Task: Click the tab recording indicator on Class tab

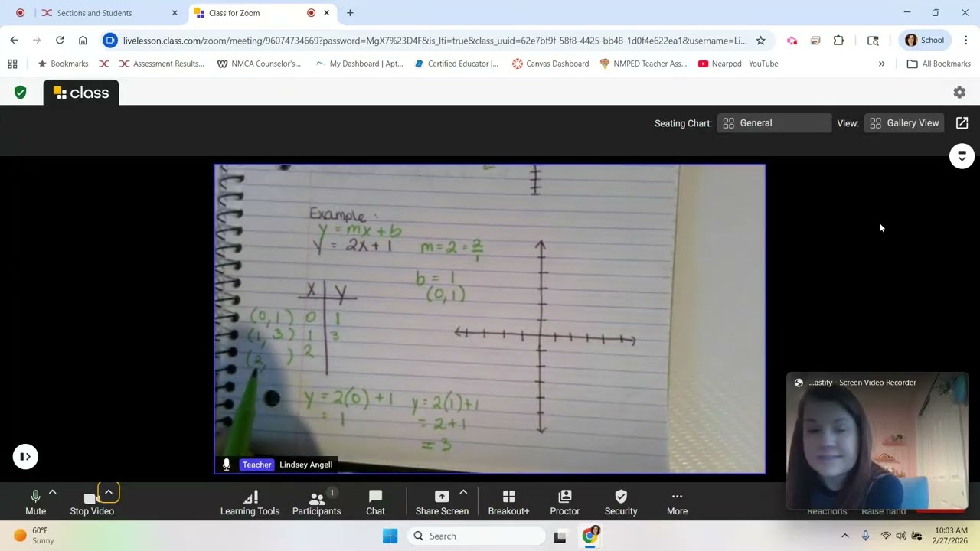Action: [311, 13]
